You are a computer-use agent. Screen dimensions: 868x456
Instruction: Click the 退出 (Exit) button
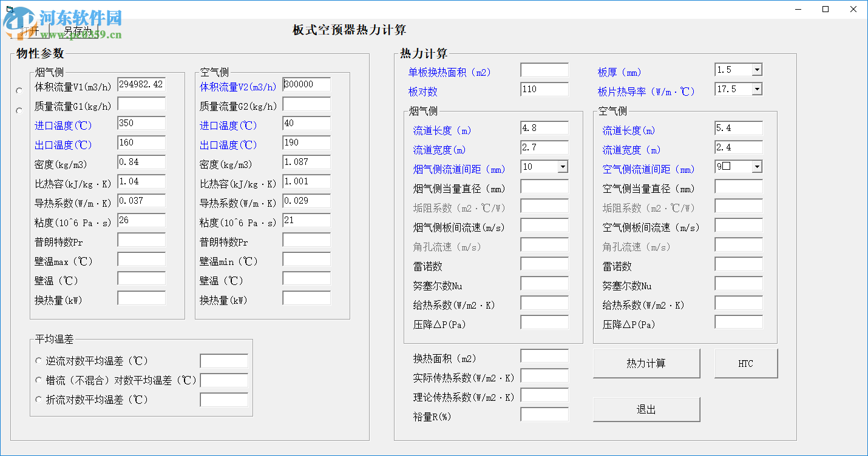click(646, 409)
